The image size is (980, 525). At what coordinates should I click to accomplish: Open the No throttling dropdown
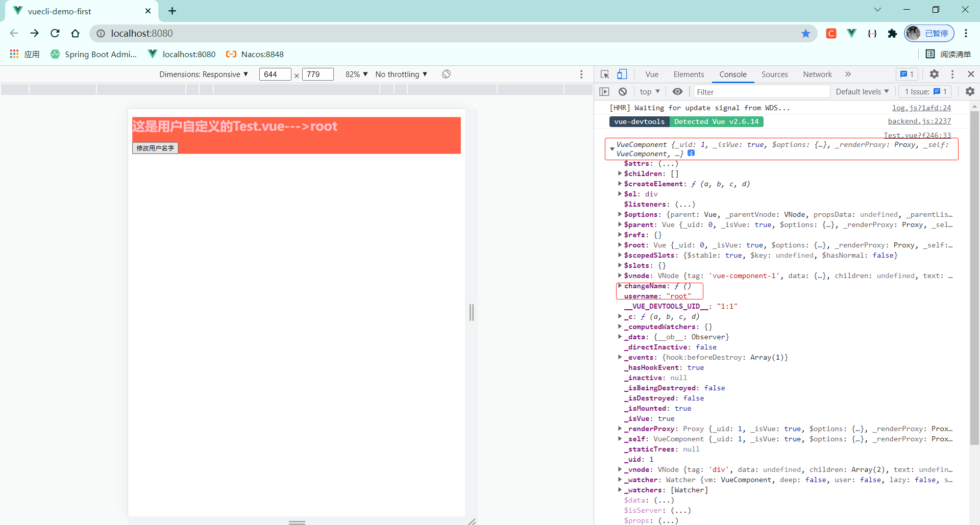(401, 74)
